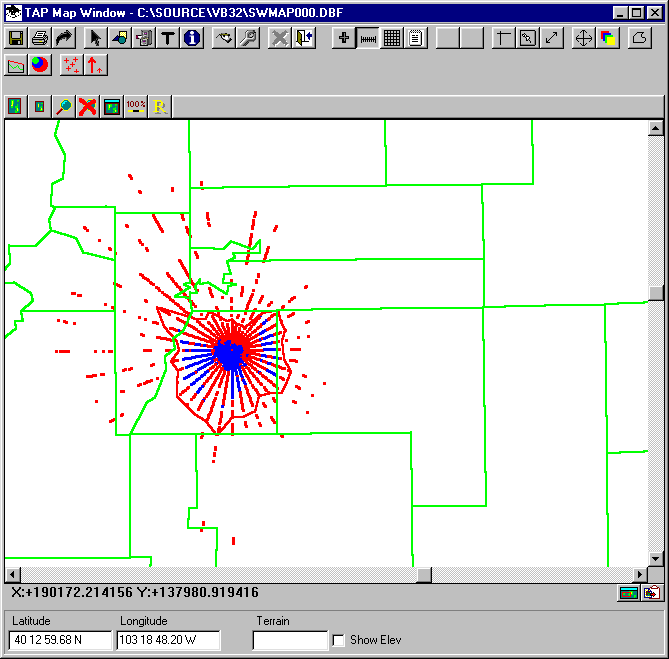Click the blue coverage center on map
The height and width of the screenshot is (659, 669).
click(230, 354)
